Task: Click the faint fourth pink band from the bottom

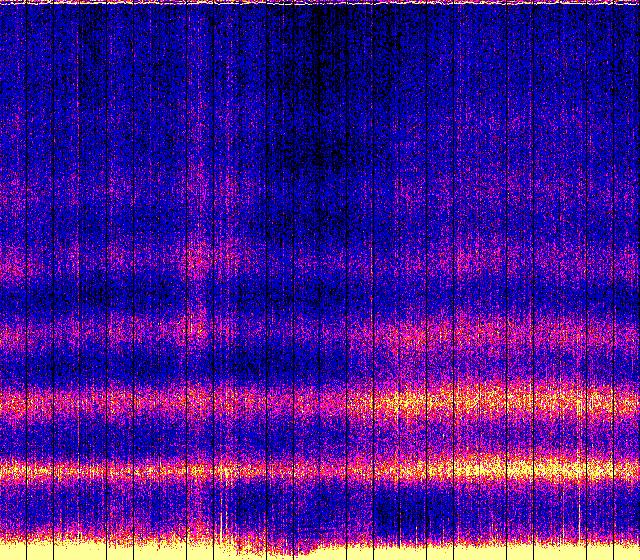Action: [320, 262]
